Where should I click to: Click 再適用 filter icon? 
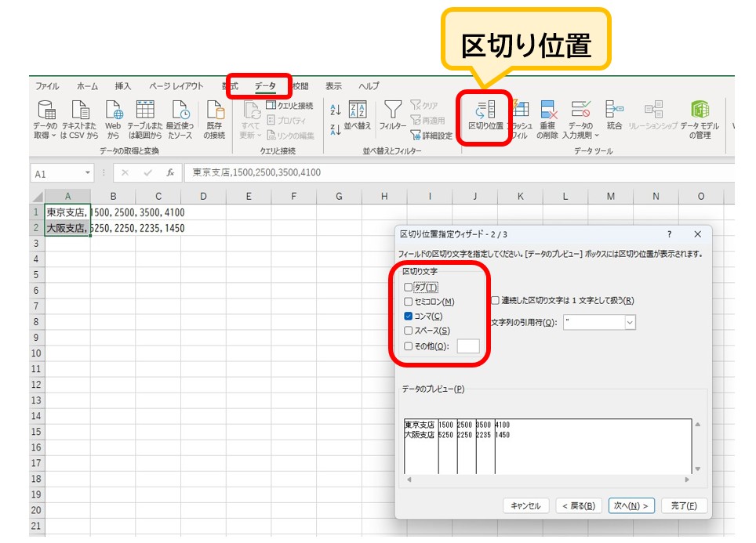427,120
